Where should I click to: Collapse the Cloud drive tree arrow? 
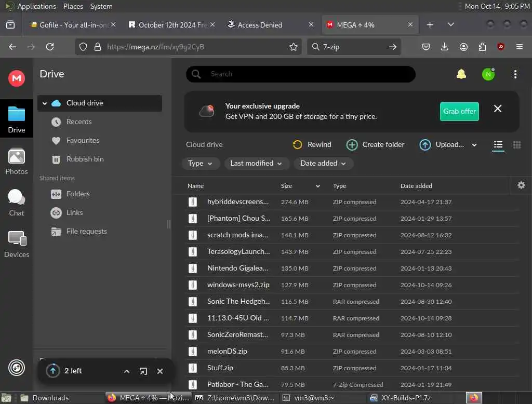click(45, 103)
